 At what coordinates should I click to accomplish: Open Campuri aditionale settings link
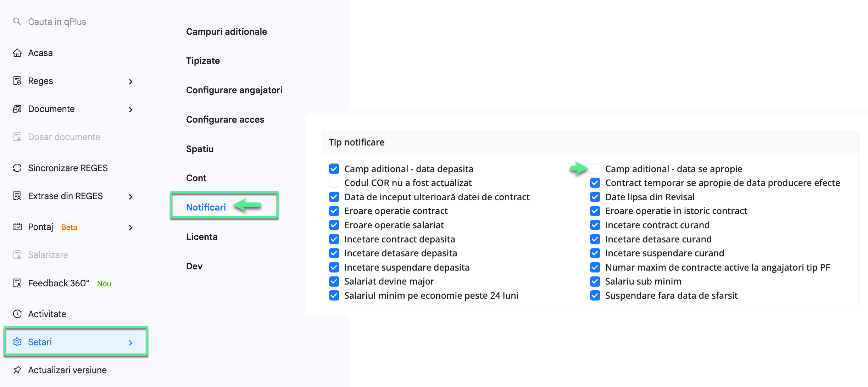click(227, 32)
